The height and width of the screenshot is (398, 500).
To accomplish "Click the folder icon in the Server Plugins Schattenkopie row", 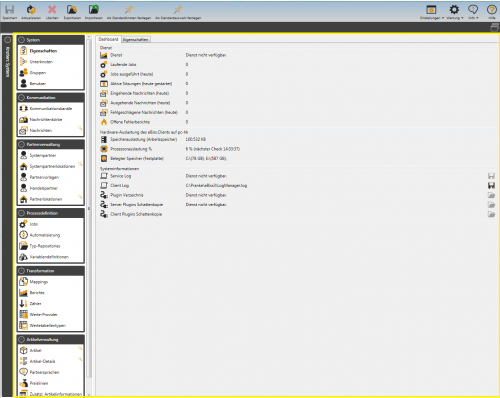I will pos(491,205).
